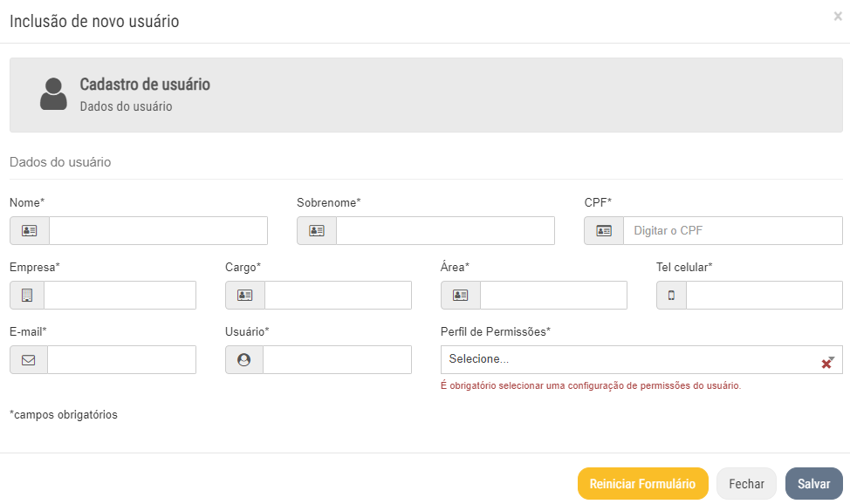Click the large user avatar in header
The height and width of the screenshot is (504, 850).
53,94
